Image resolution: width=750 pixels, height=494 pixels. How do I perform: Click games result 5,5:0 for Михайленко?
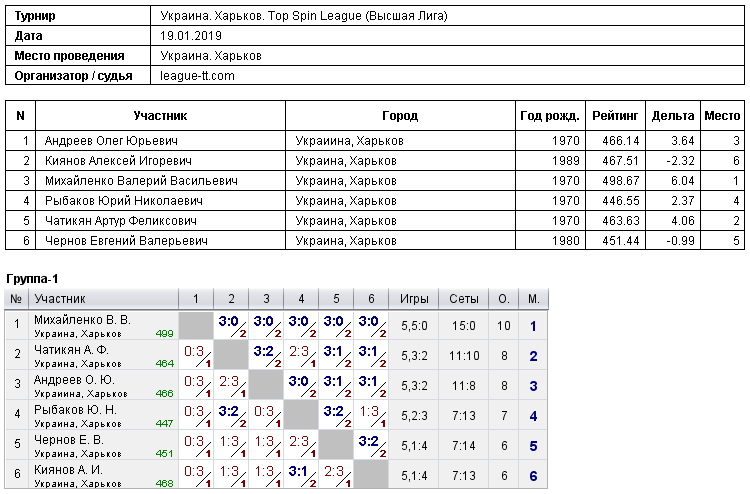click(414, 326)
